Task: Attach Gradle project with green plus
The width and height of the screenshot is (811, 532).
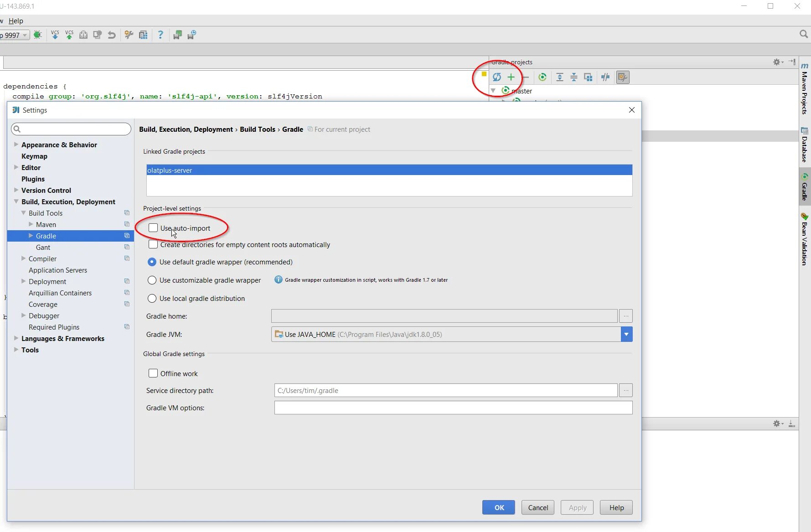Action: pos(511,77)
